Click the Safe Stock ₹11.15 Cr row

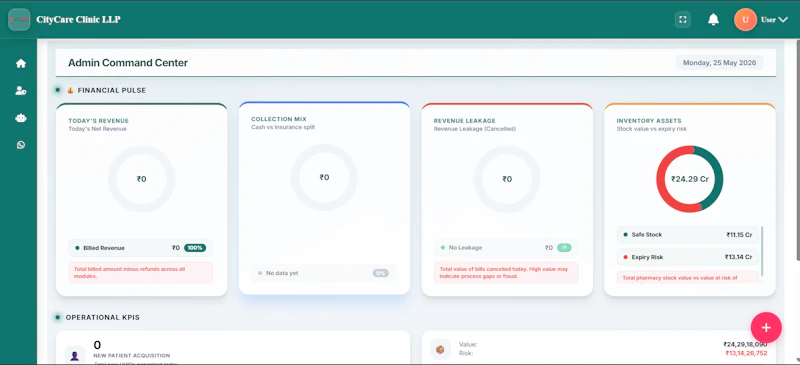point(687,235)
